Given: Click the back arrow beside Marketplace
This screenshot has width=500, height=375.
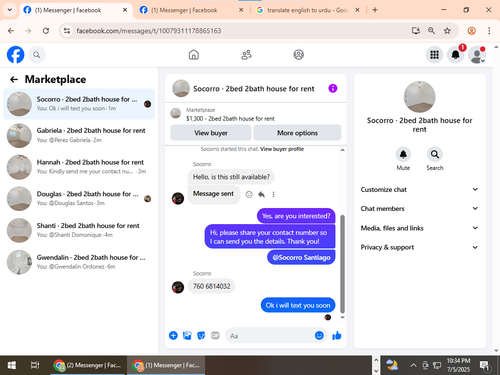Looking at the screenshot, I should 14,79.
